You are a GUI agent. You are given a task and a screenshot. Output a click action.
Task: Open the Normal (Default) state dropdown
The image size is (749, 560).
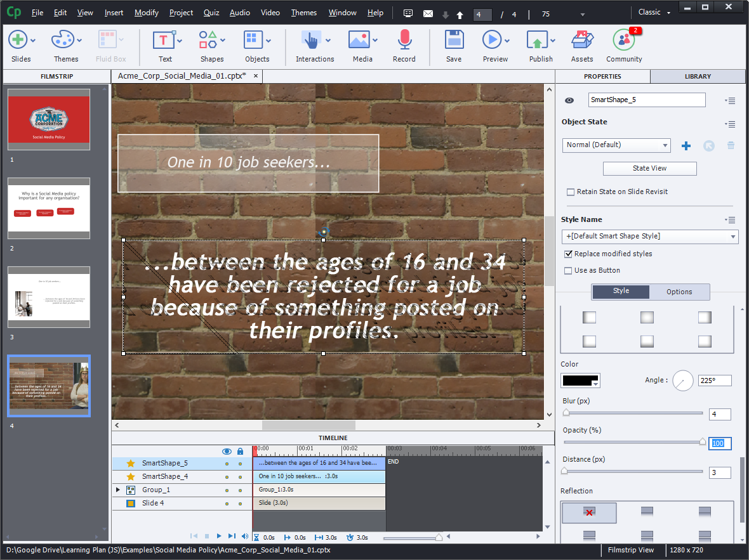pyautogui.click(x=616, y=145)
